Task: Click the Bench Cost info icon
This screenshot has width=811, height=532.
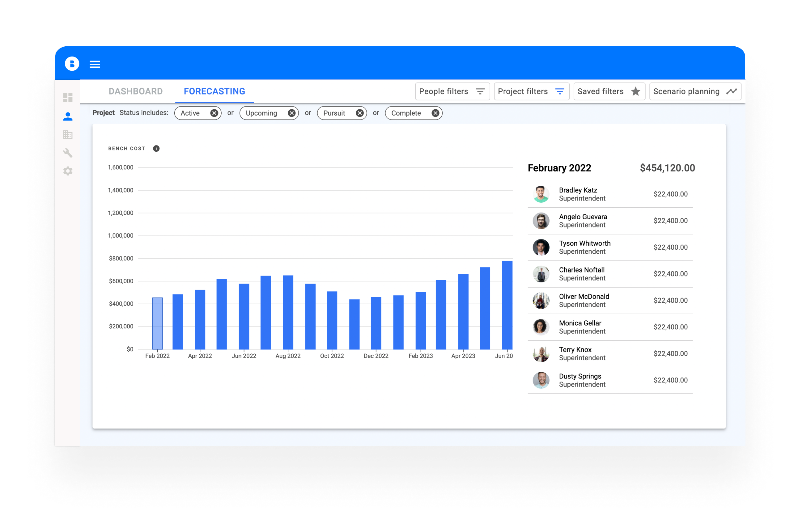Action: coord(156,149)
